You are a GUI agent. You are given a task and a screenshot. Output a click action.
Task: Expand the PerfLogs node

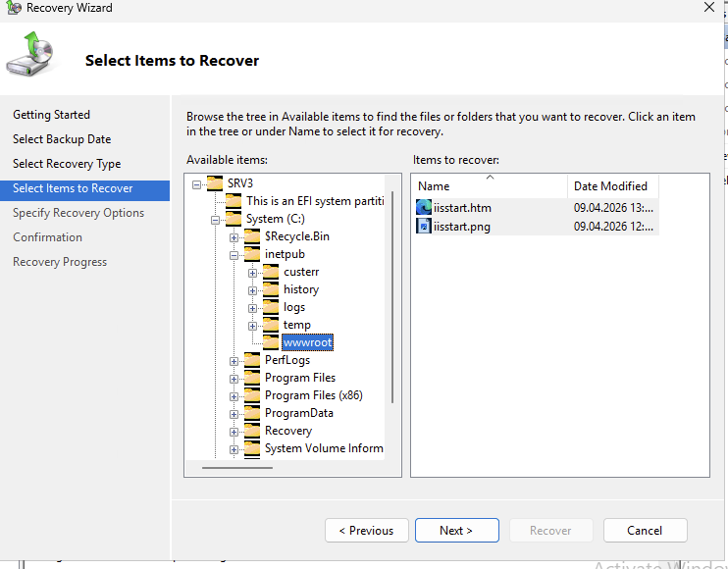pos(234,361)
